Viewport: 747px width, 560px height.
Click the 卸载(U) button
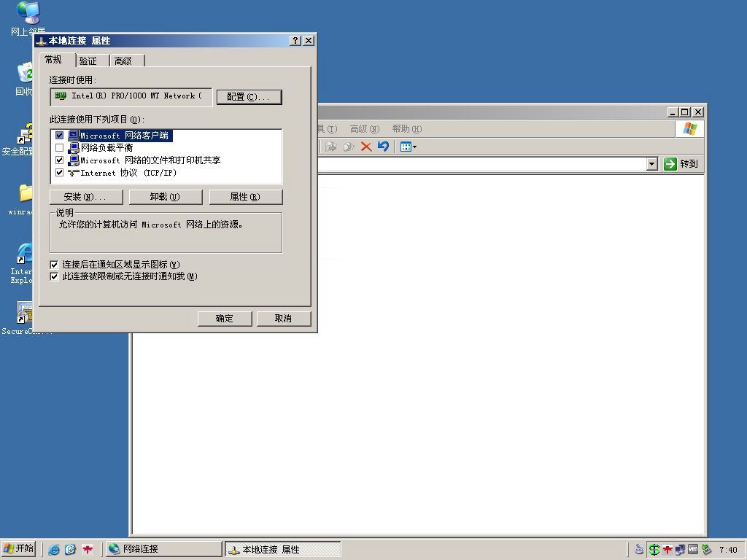[x=166, y=197]
